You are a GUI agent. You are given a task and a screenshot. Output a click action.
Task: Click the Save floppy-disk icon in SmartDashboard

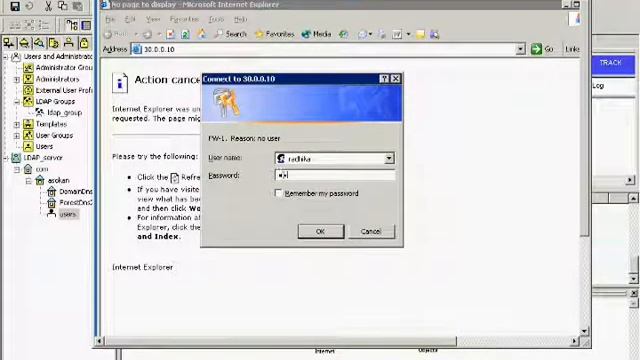(x=15, y=6)
